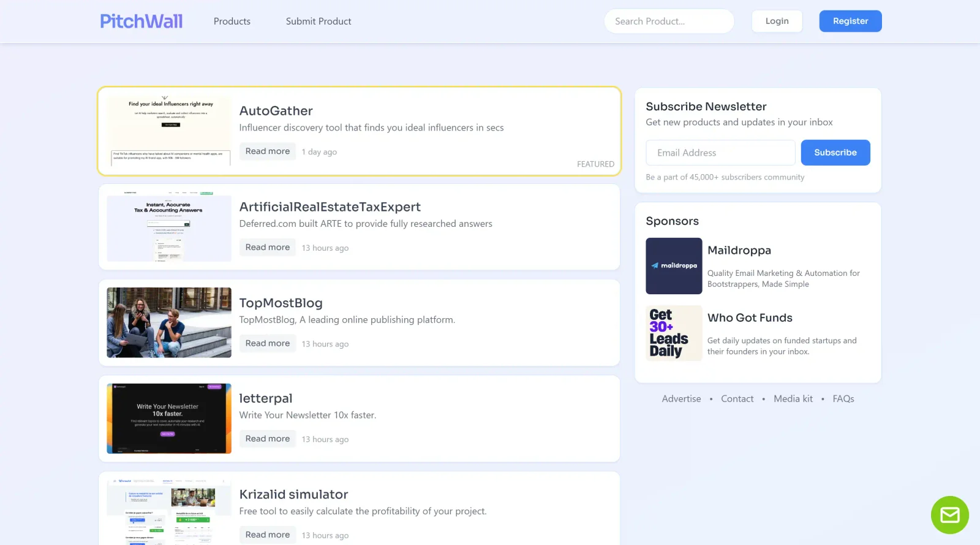Read more about TopMostBlog

[268, 343]
